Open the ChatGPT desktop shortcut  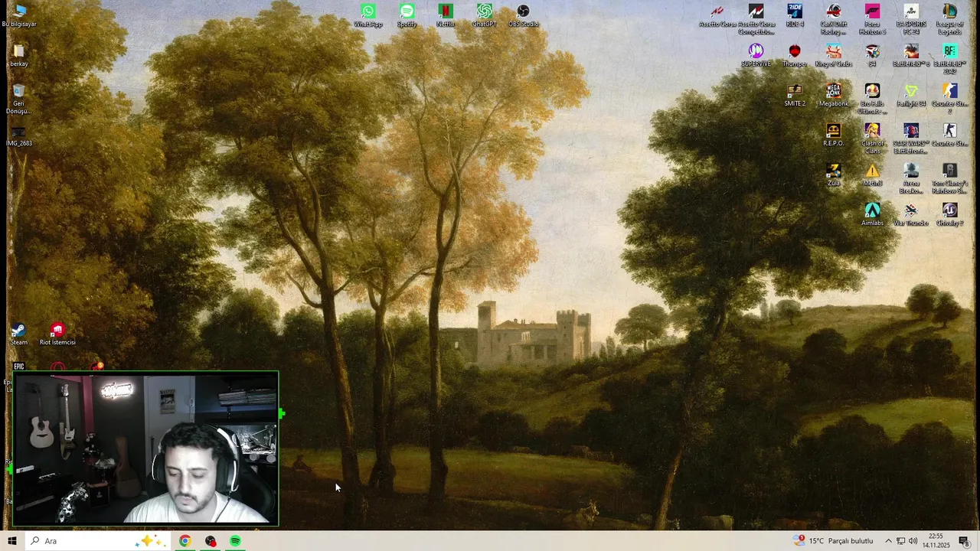[484, 15]
